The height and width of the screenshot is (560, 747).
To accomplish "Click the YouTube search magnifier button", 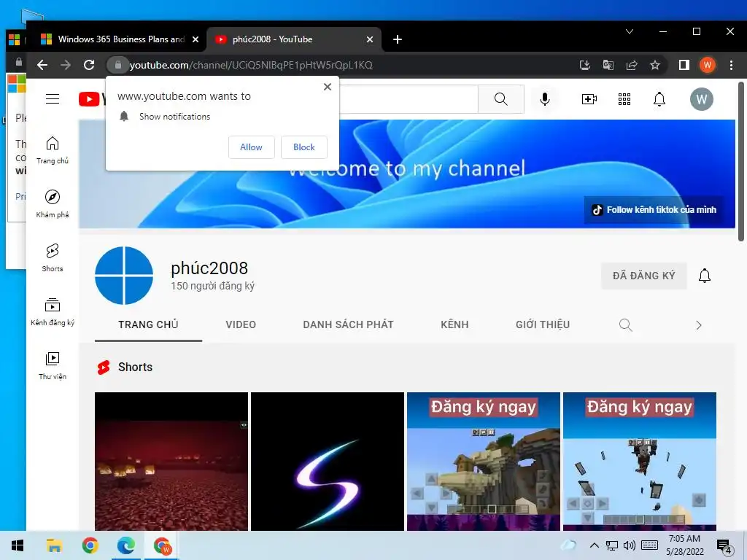I will point(500,99).
